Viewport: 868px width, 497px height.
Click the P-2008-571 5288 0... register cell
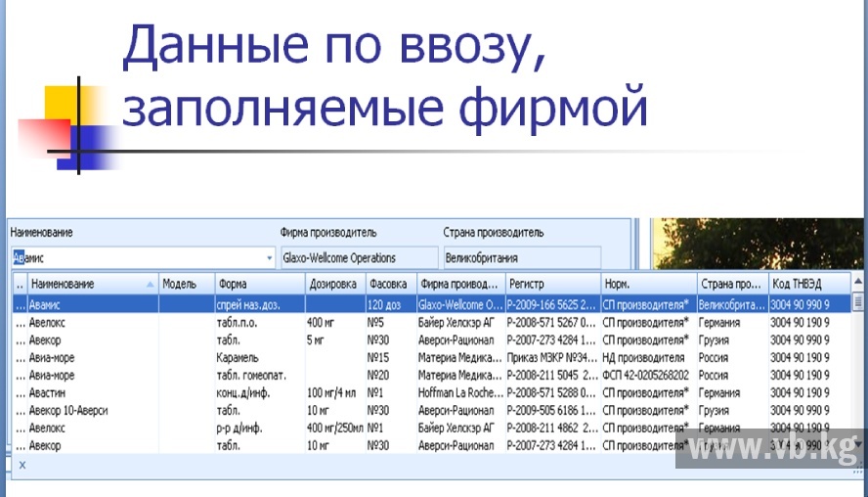(x=553, y=393)
